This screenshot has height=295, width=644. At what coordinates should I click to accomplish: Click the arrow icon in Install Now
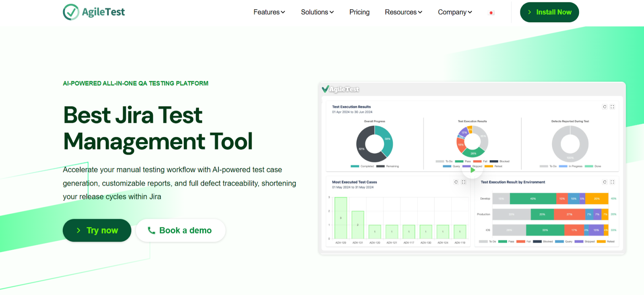530,12
